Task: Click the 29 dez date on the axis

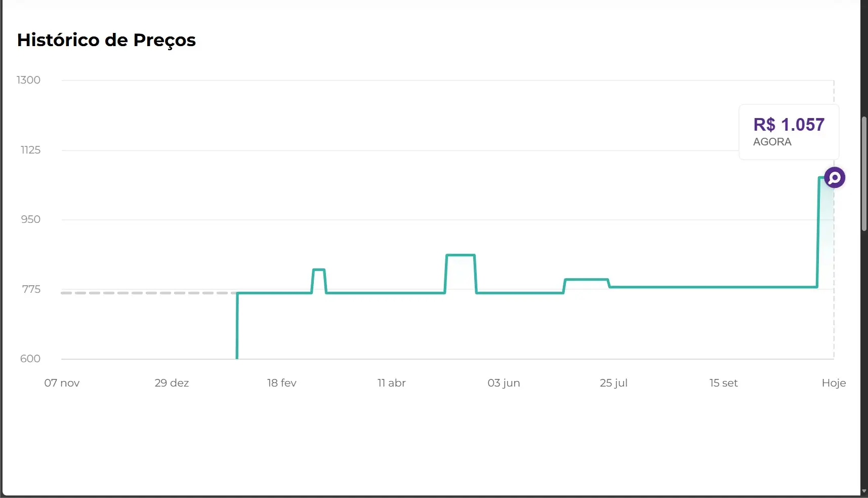Action: point(172,383)
